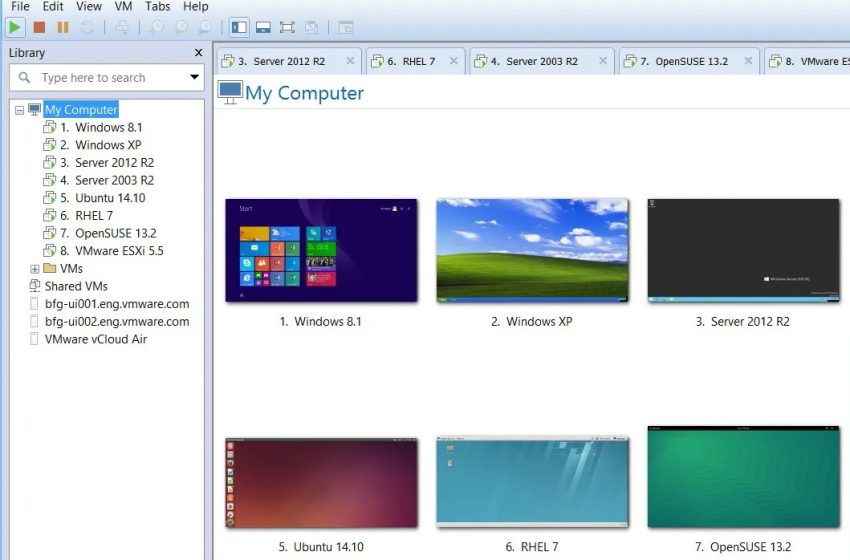Click the Server 2012 R2 VM thumbnail
This screenshot has width=850, height=560.
pos(743,250)
